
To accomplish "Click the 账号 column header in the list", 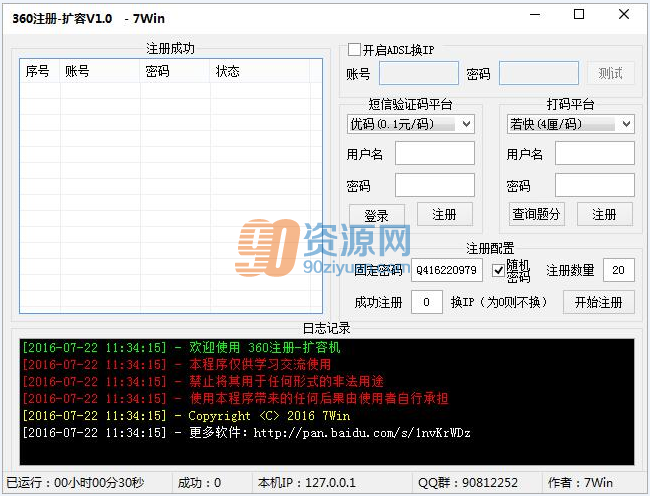I will [100, 71].
